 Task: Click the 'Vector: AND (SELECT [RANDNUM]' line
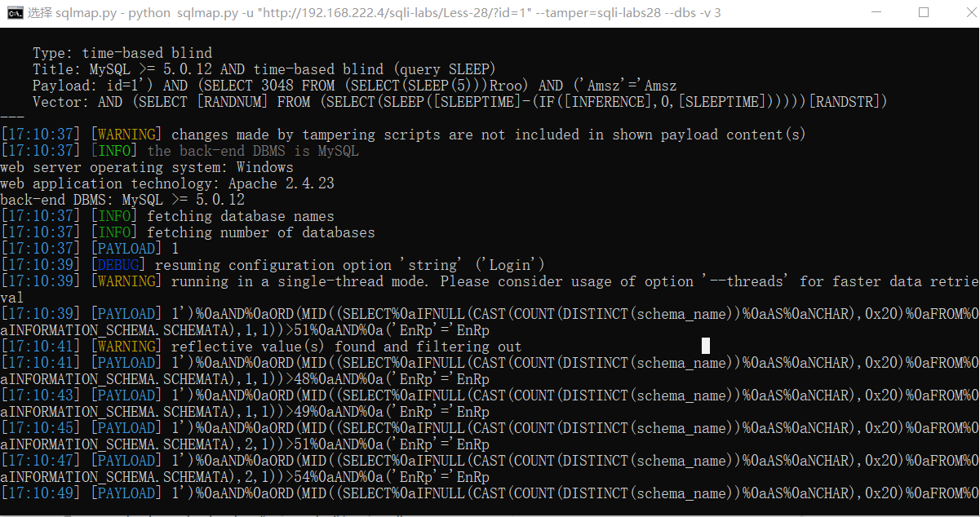[x=459, y=102]
